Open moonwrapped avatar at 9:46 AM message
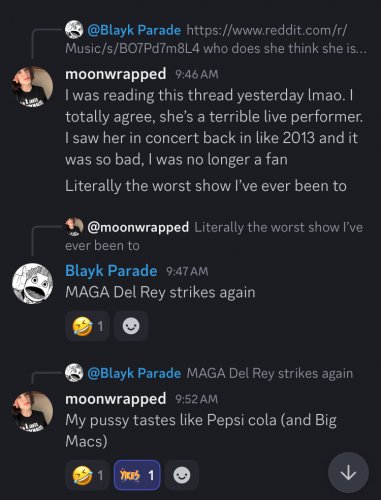The image size is (381, 500). tap(32, 86)
